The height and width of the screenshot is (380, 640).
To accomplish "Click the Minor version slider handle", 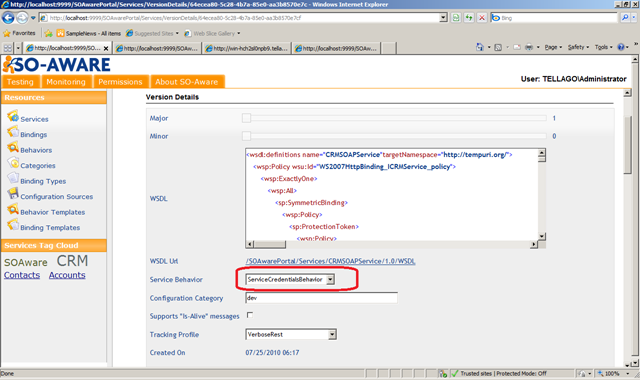I will coord(246,136).
